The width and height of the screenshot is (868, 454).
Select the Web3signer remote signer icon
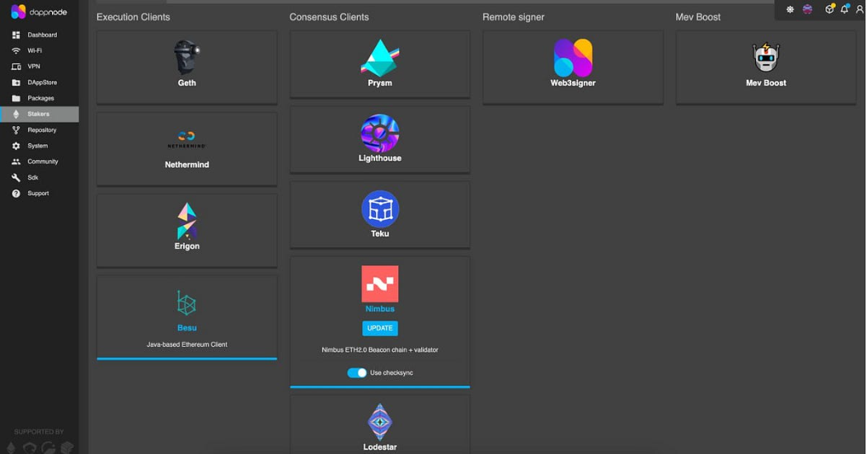572,58
